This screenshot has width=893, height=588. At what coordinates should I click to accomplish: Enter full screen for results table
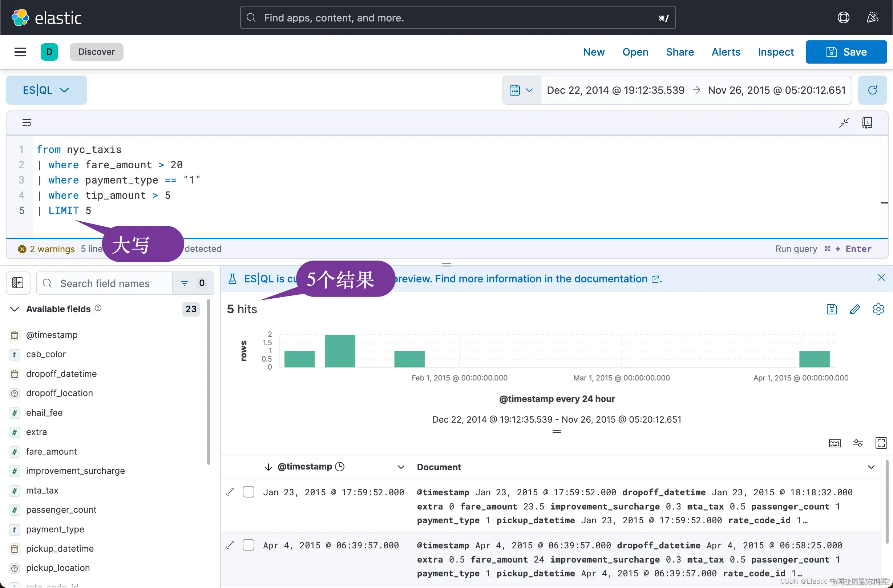[881, 443]
